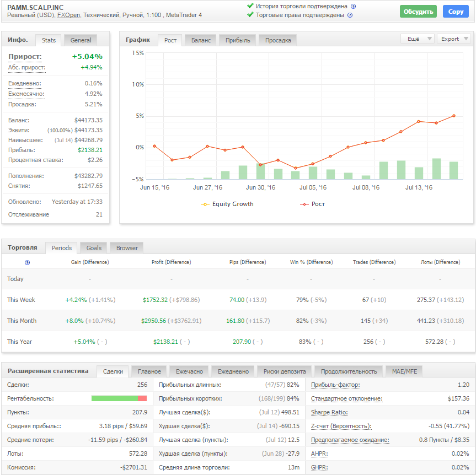Click the help icon in Торговля table header

coord(27,262)
